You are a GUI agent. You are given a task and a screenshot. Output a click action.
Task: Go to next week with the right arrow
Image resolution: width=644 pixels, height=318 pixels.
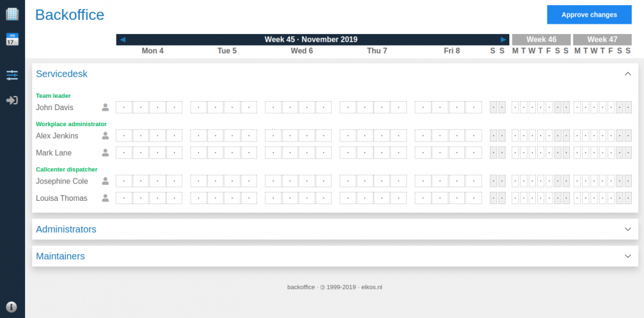(503, 40)
